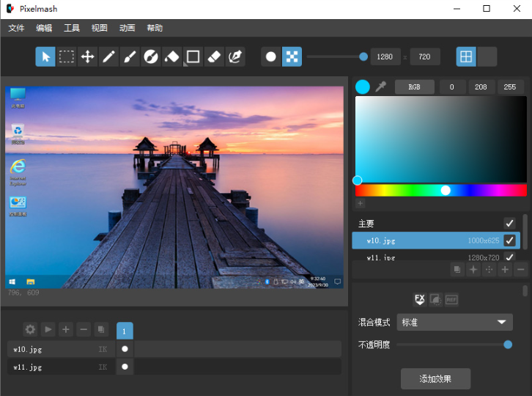Uncheck visibility of w10.jpg layer
This screenshot has height=396, width=532.
coord(509,240)
